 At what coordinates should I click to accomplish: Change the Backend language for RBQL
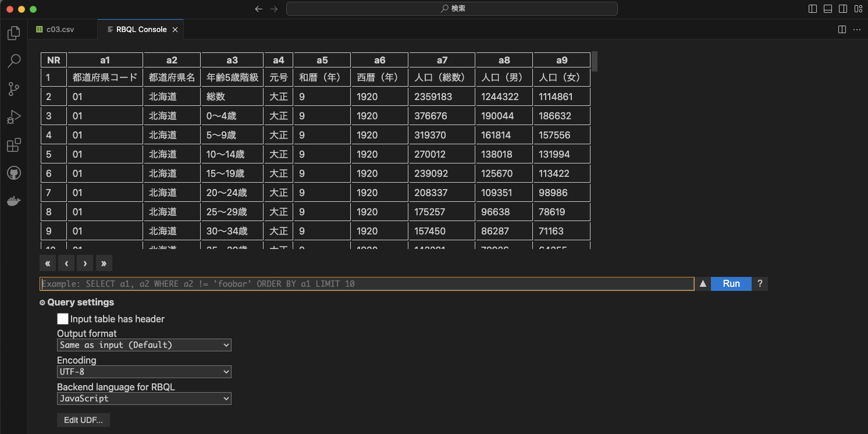[x=144, y=398]
